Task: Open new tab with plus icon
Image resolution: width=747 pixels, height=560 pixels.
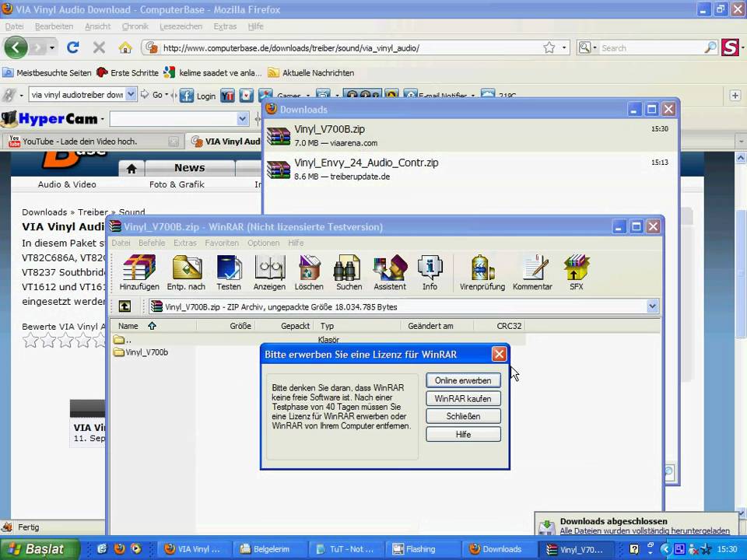Action: (735, 95)
